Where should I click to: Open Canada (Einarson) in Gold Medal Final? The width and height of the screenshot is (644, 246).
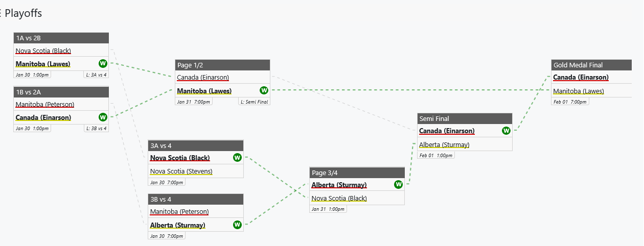click(x=581, y=78)
